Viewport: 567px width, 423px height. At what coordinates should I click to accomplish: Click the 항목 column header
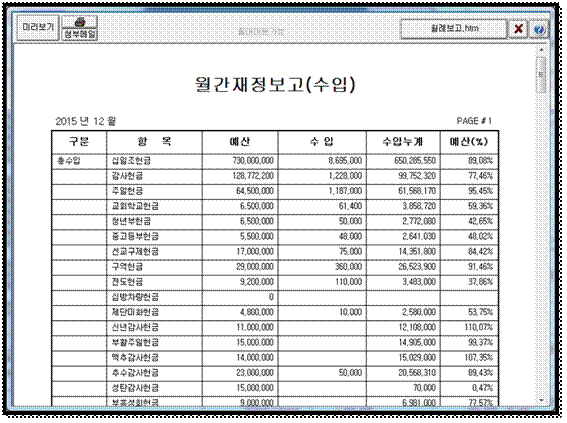tap(154, 142)
